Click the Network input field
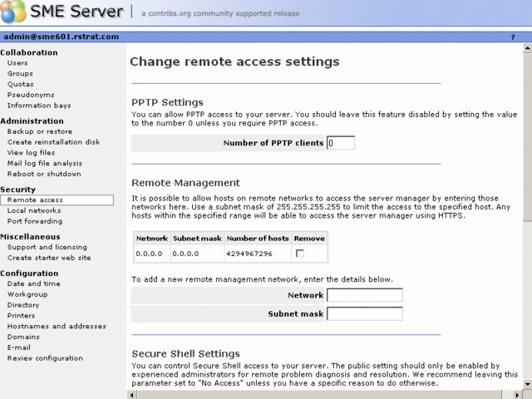Screen dimensions: 532x399 pos(365,295)
